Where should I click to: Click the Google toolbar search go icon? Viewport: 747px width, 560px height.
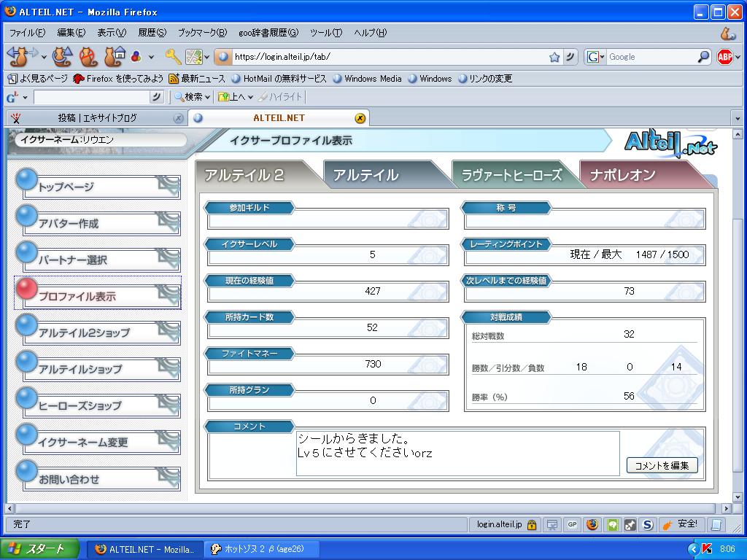pyautogui.click(x=157, y=97)
